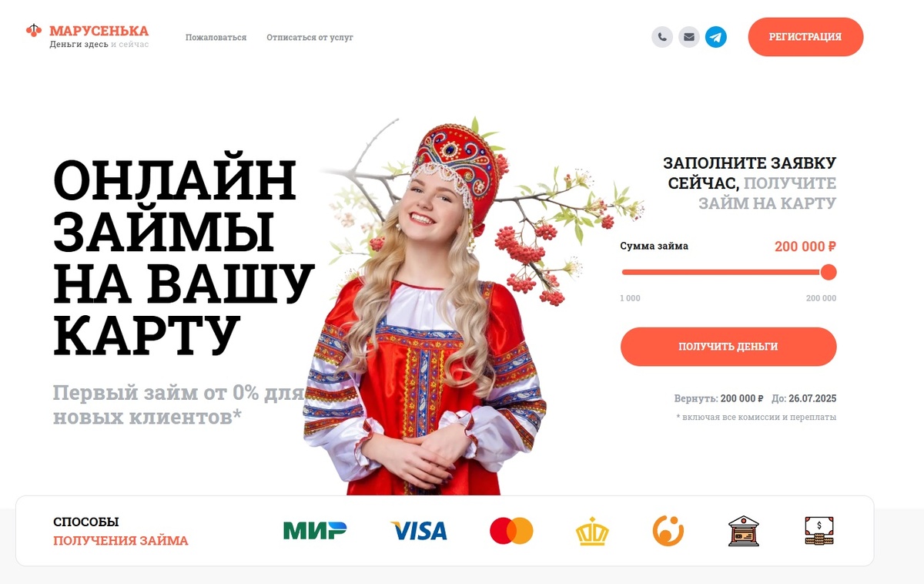Image resolution: width=924 pixels, height=584 pixels.
Task: Click the Марусенька berry logo
Action: (34, 31)
